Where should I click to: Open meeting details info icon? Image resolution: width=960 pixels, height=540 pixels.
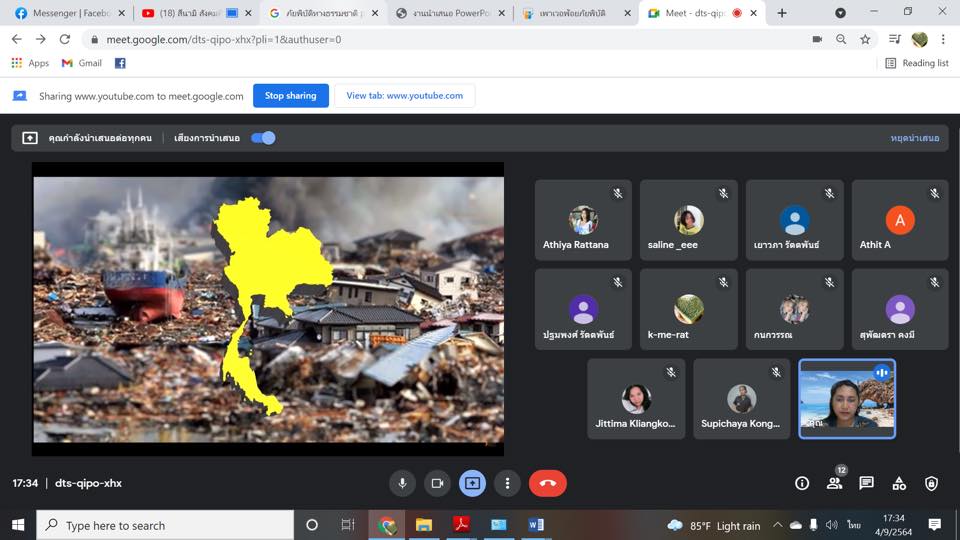point(802,483)
